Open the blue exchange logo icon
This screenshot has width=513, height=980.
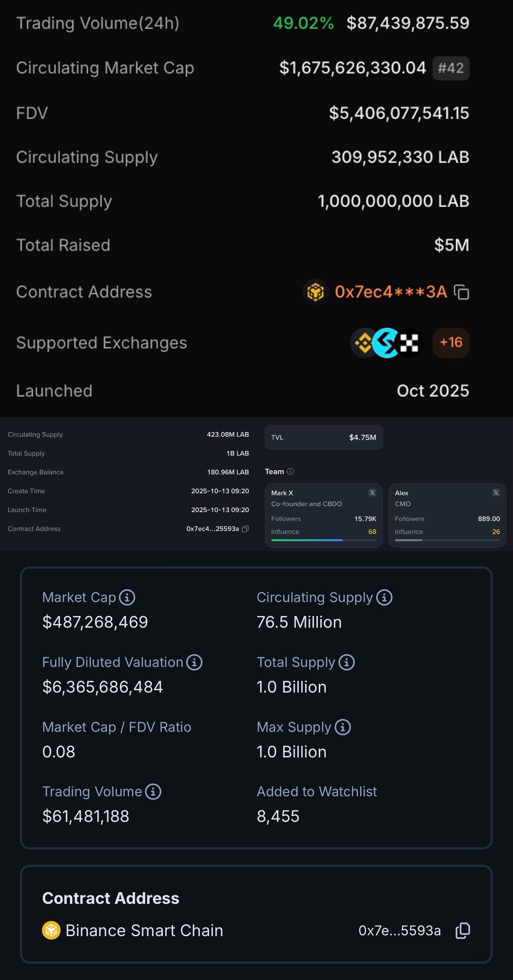coord(386,343)
